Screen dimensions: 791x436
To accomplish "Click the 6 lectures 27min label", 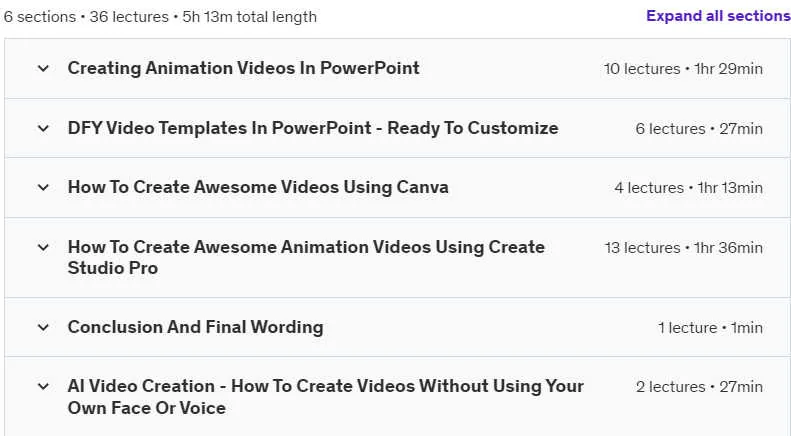I will [x=699, y=129].
